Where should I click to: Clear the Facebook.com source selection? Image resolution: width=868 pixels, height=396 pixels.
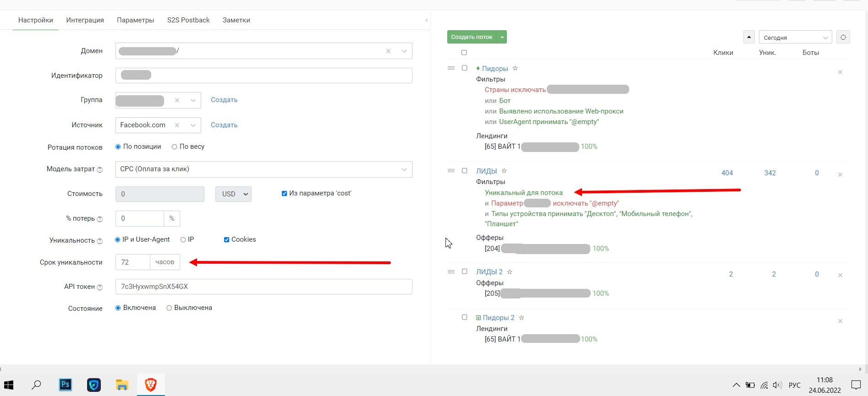(177, 125)
